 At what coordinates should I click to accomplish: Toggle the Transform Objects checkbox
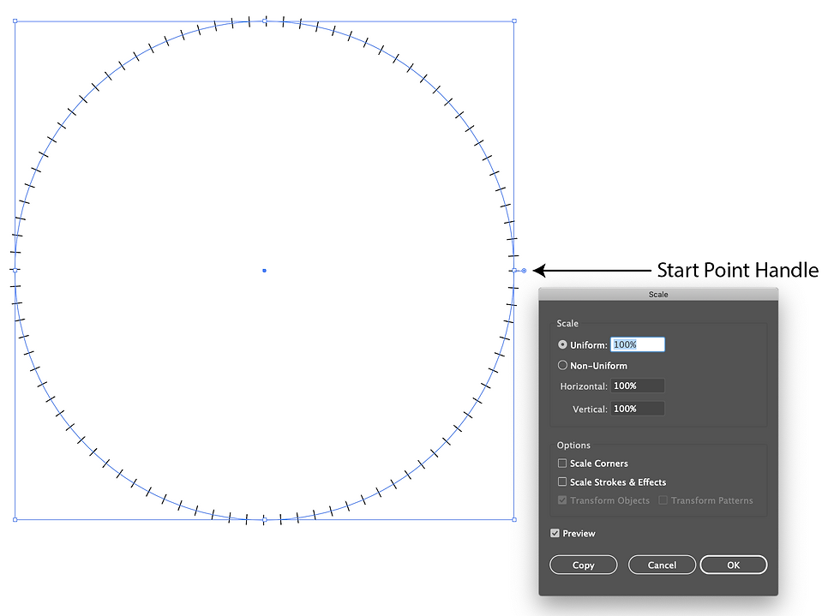pyautogui.click(x=562, y=500)
